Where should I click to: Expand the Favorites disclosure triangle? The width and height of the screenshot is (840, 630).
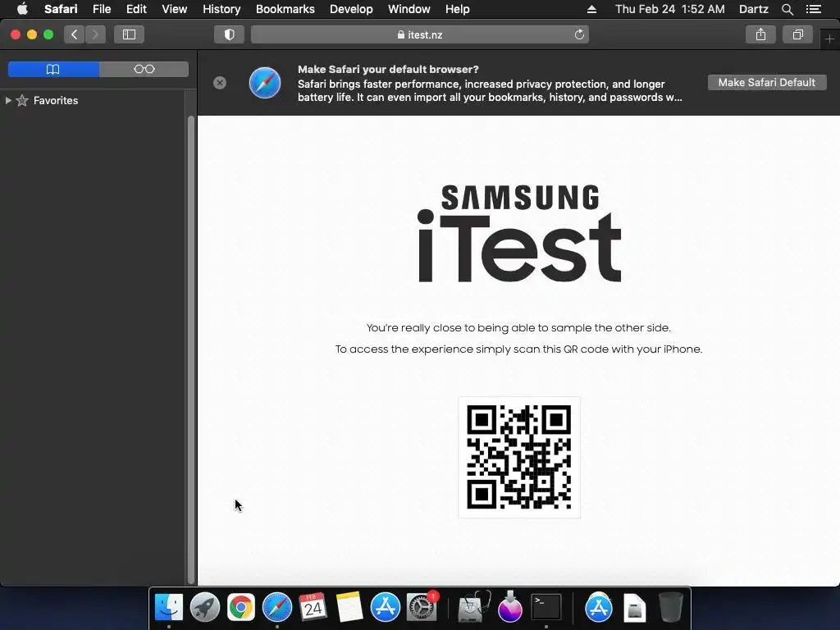pos(8,100)
